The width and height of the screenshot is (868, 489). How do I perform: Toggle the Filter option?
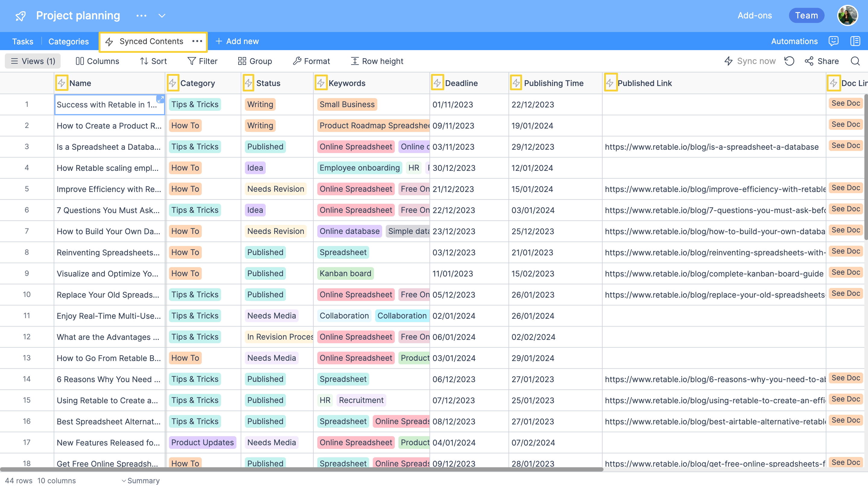203,60
